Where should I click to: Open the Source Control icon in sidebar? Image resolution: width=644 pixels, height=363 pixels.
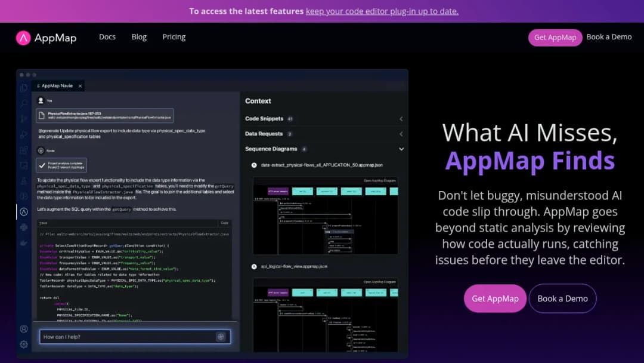click(24, 119)
